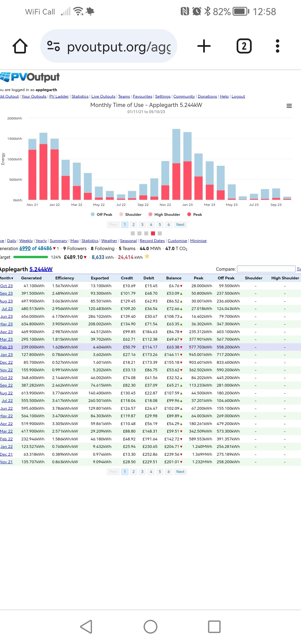Toggle Shoulder series in chart legend
This screenshot has width=301, height=644.
130,214
